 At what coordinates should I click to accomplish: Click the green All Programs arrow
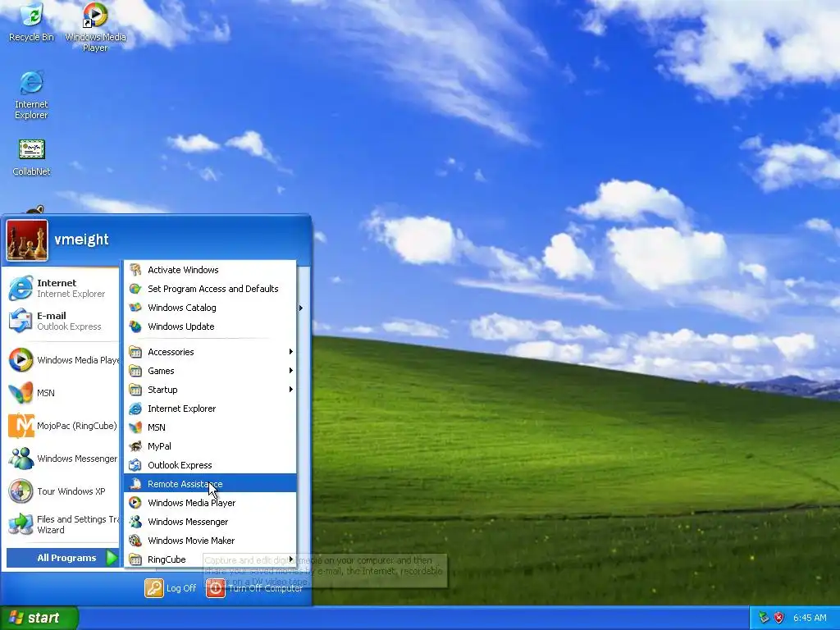(111, 558)
